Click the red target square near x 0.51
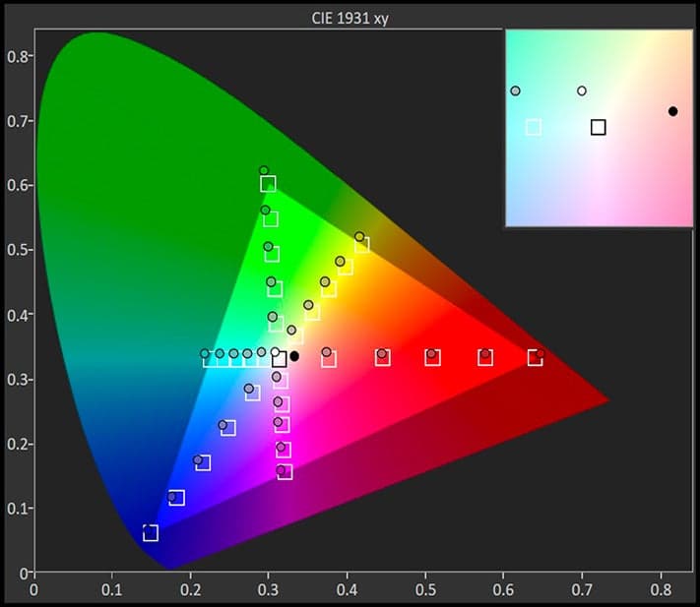This screenshot has height=607, width=700. (x=432, y=358)
